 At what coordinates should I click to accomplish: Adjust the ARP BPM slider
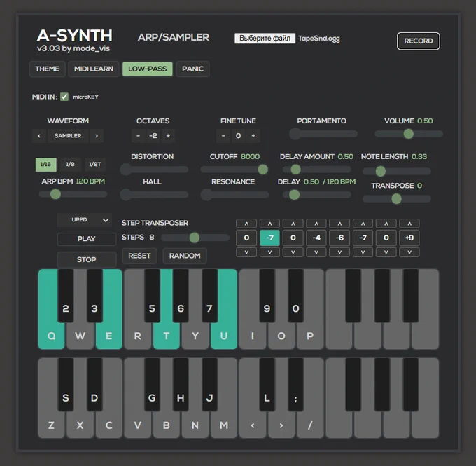click(x=73, y=194)
